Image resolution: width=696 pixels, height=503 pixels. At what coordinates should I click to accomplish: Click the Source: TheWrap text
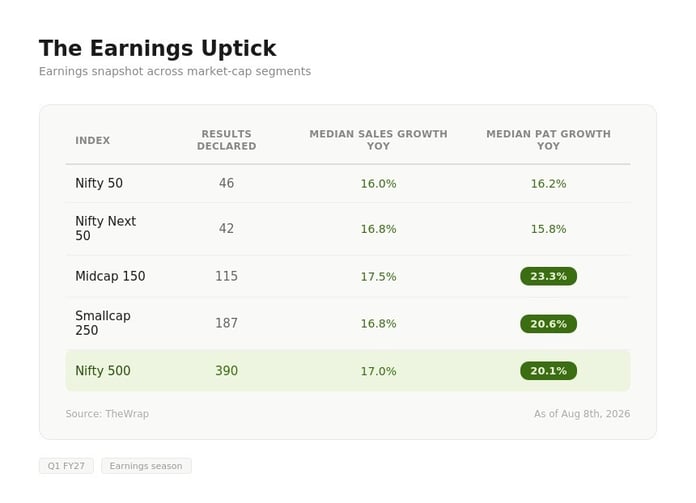point(107,414)
